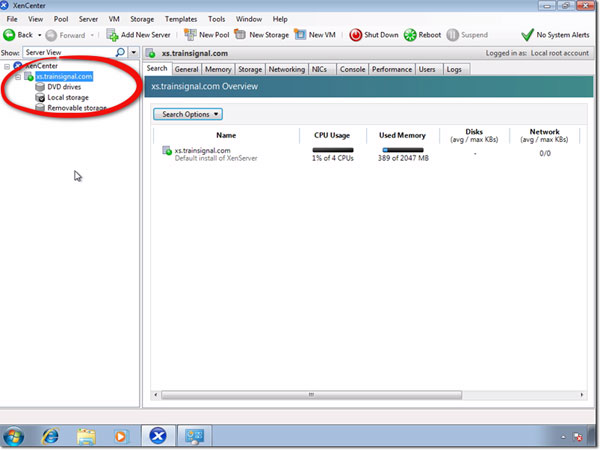Select Local storage in the tree

point(68,98)
